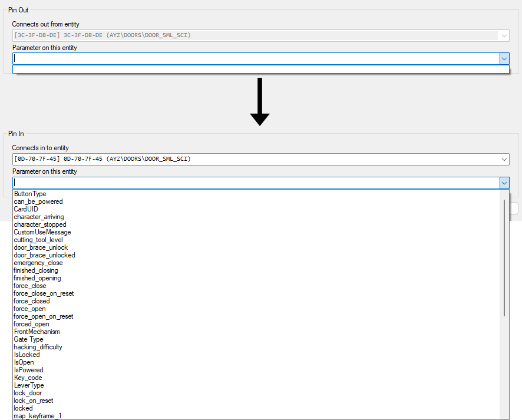Click inside the Pin In parameter input field
The image size is (522, 420).
pyautogui.click(x=236, y=183)
